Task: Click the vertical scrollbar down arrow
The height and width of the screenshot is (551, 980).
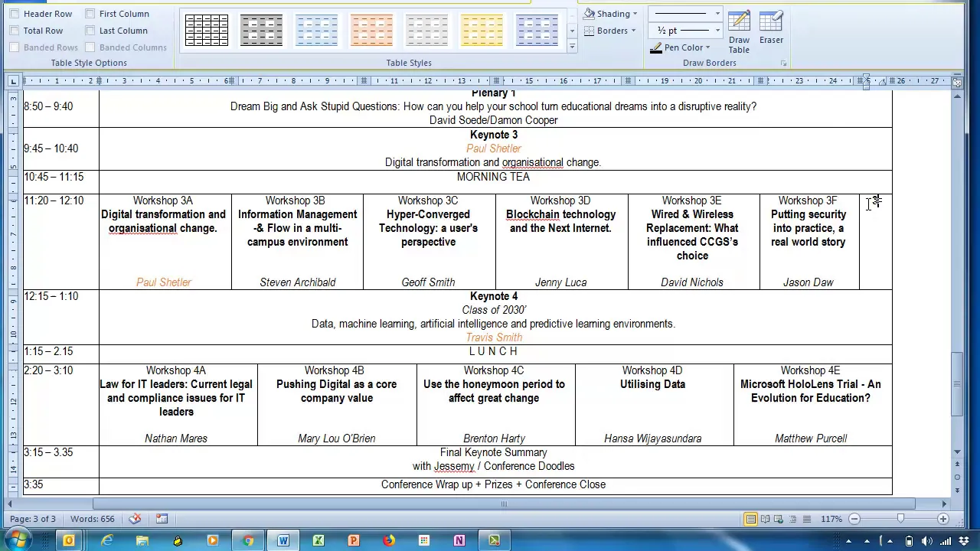Action: click(x=957, y=453)
